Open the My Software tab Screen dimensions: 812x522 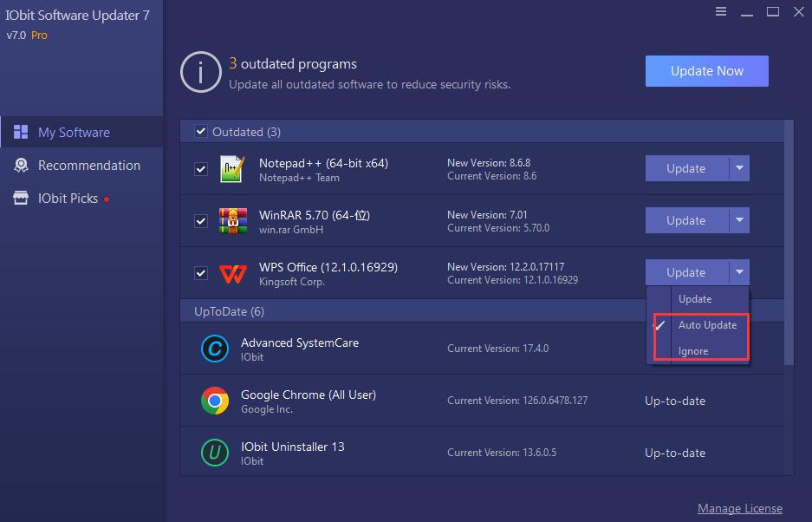point(81,132)
